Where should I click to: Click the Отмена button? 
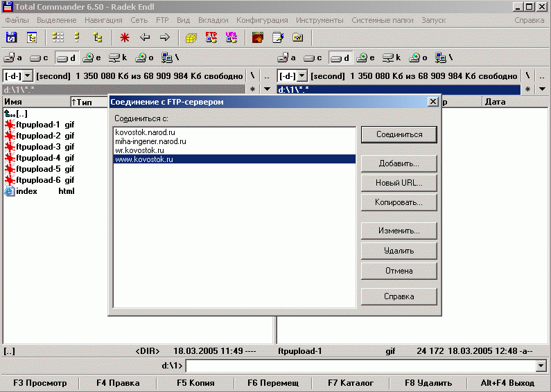(399, 271)
